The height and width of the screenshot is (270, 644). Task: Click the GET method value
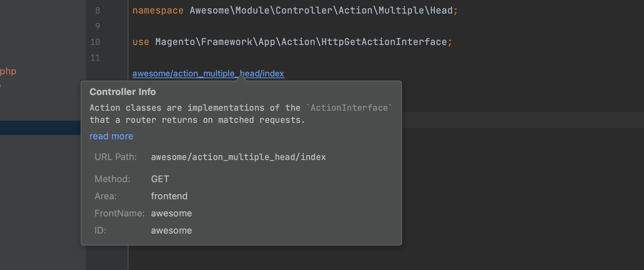[x=160, y=179]
